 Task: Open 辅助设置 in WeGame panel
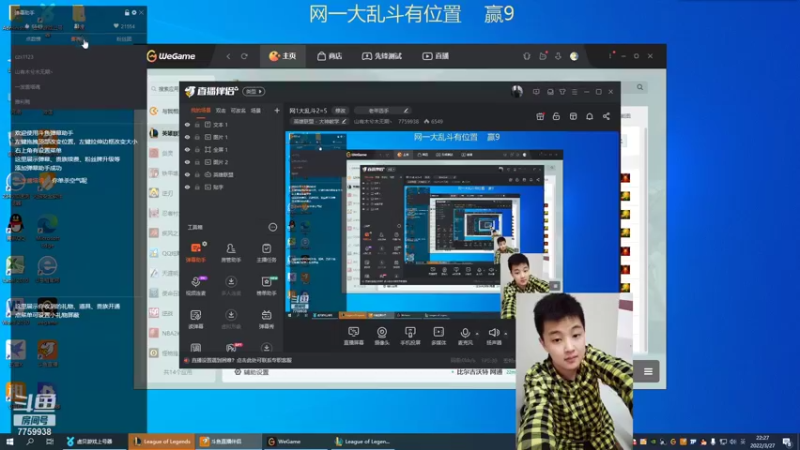click(x=252, y=372)
